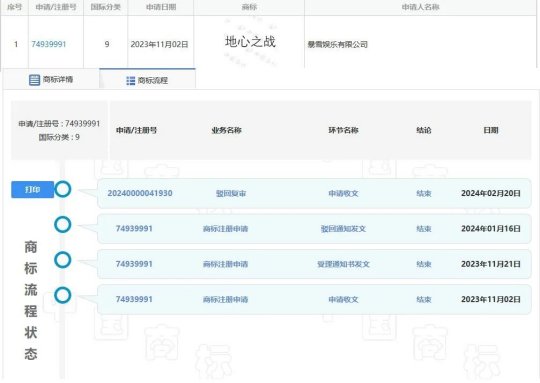Click the 业务名称 column header
Image resolution: width=540 pixels, height=383 pixels.
(x=226, y=130)
